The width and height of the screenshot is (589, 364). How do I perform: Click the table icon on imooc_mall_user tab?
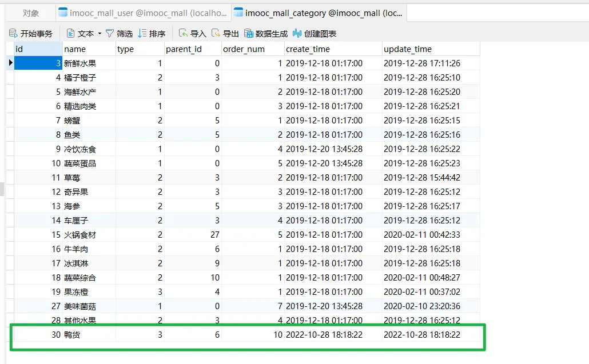click(x=63, y=13)
